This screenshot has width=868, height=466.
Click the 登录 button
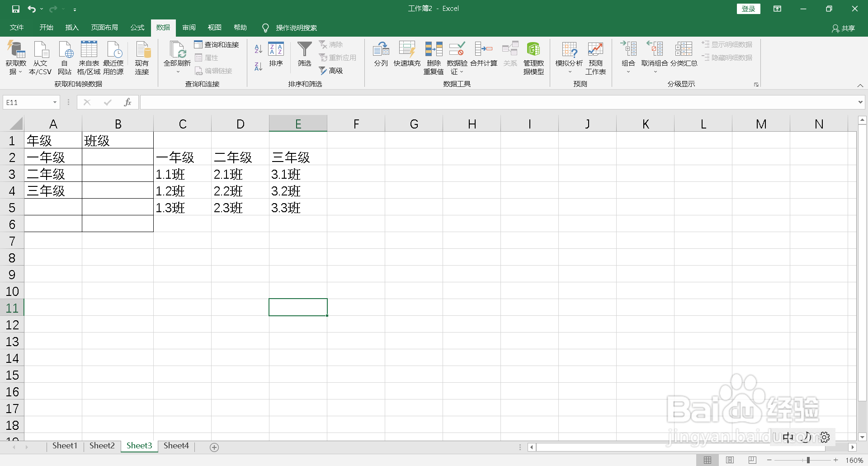(x=748, y=9)
